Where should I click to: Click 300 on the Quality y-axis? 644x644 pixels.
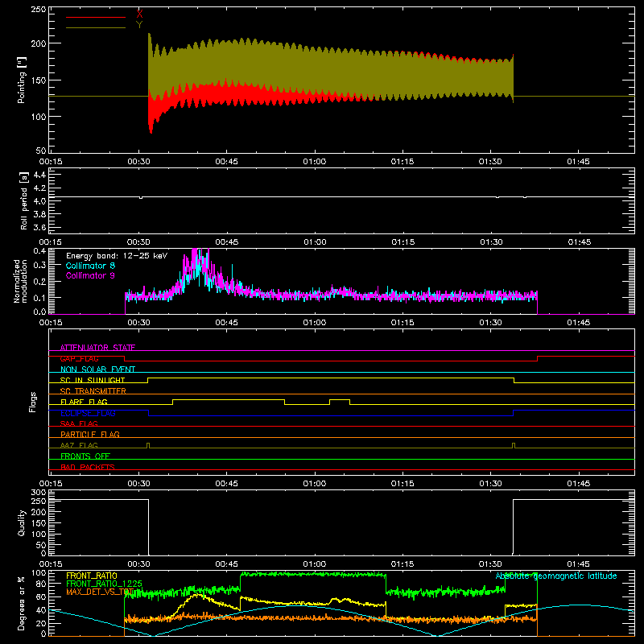click(x=39, y=493)
